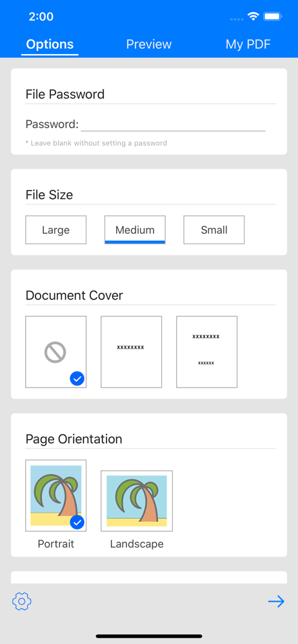Viewport: 298px width, 644px height.
Task: Tap the Wi-Fi status icon
Action: click(x=253, y=17)
